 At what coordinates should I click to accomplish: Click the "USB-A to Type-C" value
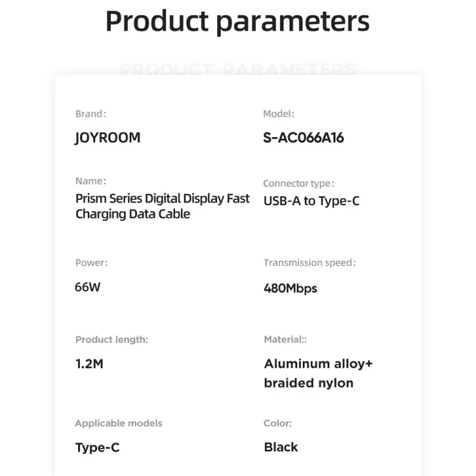312,201
